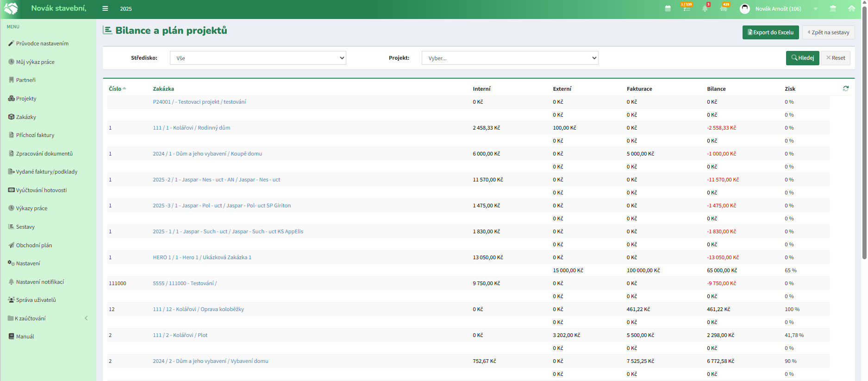
Task: Click the Reset button
Action: click(836, 58)
